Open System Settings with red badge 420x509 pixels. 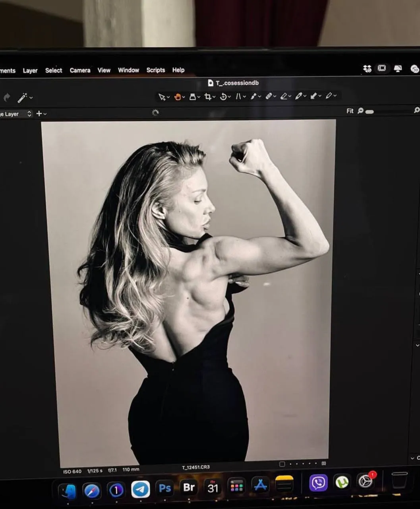(x=366, y=481)
